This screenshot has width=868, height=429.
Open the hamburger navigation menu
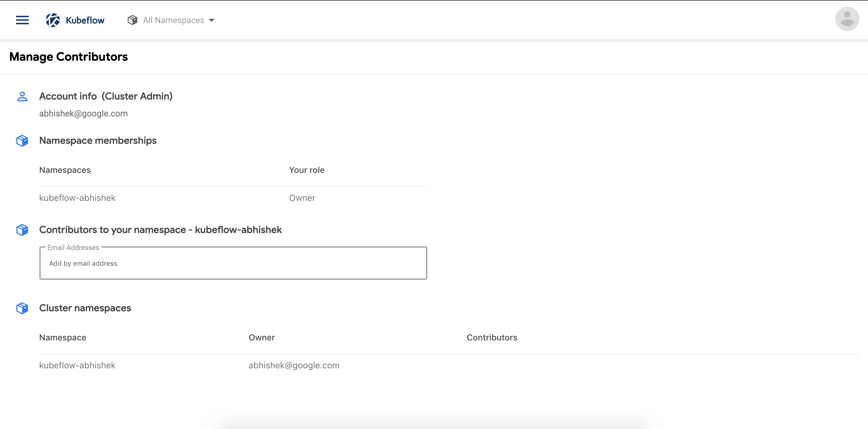click(22, 20)
